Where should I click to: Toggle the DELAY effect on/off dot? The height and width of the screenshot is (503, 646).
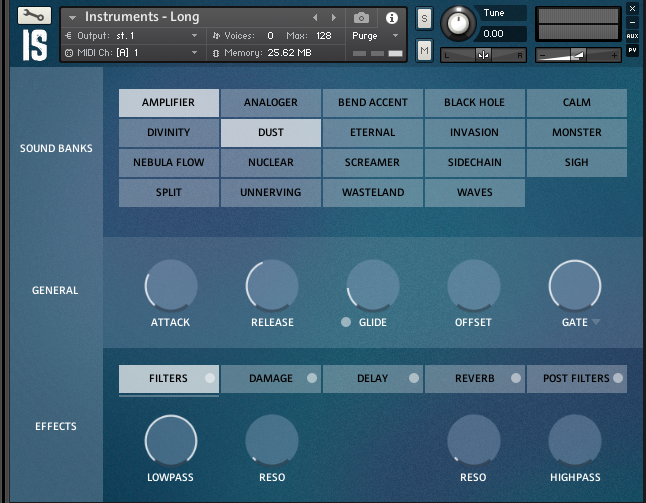[414, 378]
